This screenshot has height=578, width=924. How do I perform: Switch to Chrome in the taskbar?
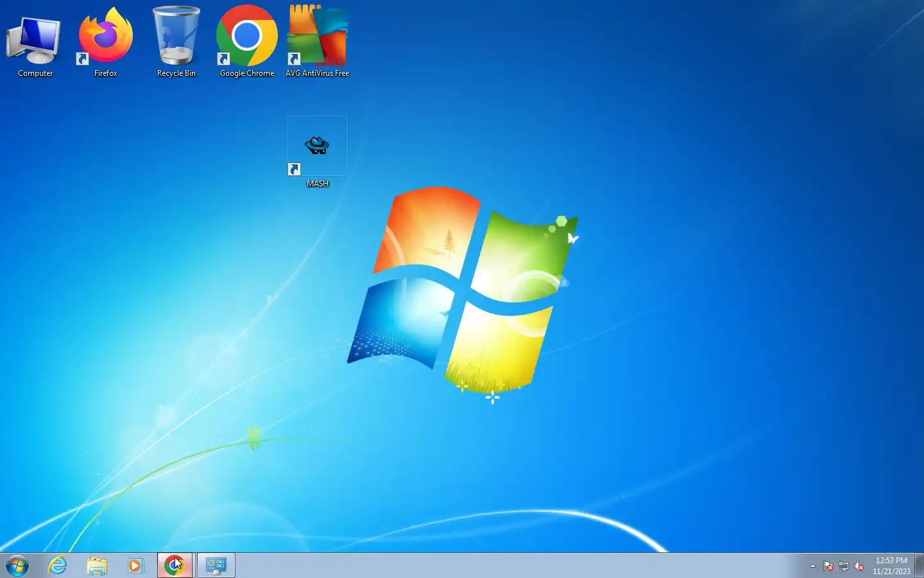click(x=175, y=565)
